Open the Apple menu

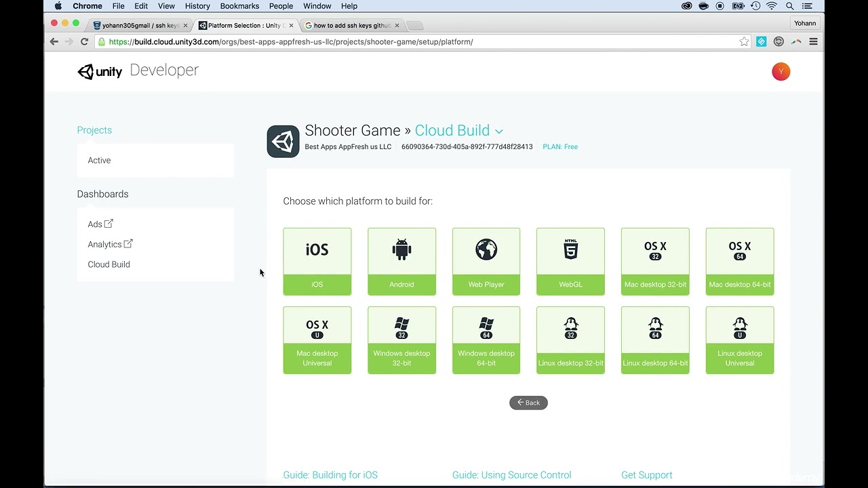coord(58,6)
